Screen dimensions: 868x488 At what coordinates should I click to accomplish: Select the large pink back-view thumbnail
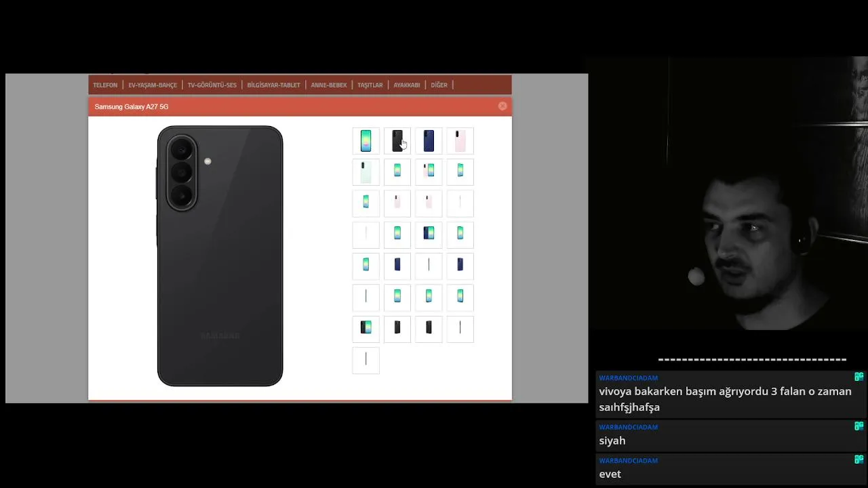[x=460, y=141]
